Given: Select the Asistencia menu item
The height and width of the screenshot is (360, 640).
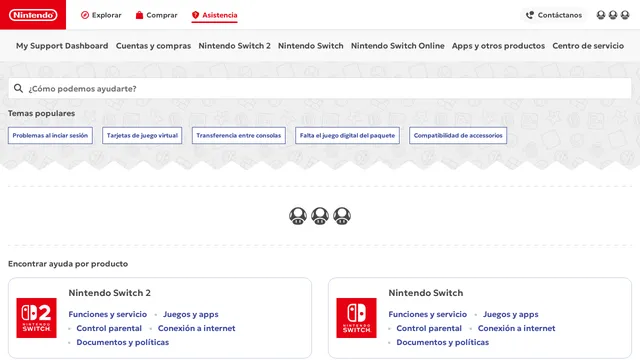Looking at the screenshot, I should tap(215, 15).
